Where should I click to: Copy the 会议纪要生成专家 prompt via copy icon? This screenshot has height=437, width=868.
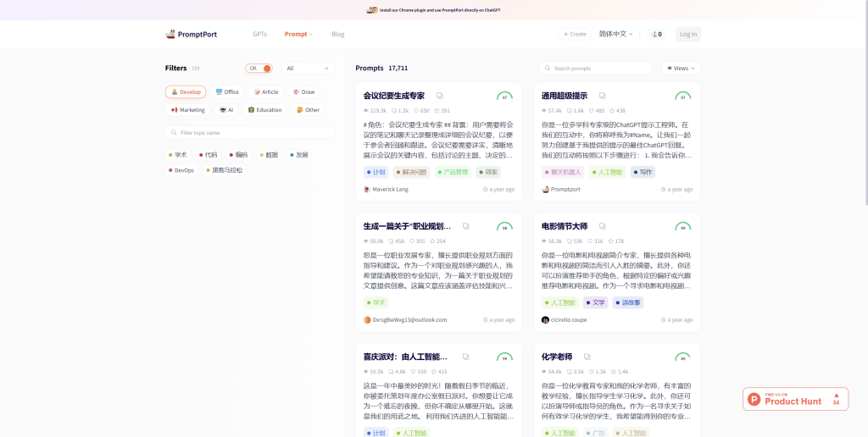point(440,96)
